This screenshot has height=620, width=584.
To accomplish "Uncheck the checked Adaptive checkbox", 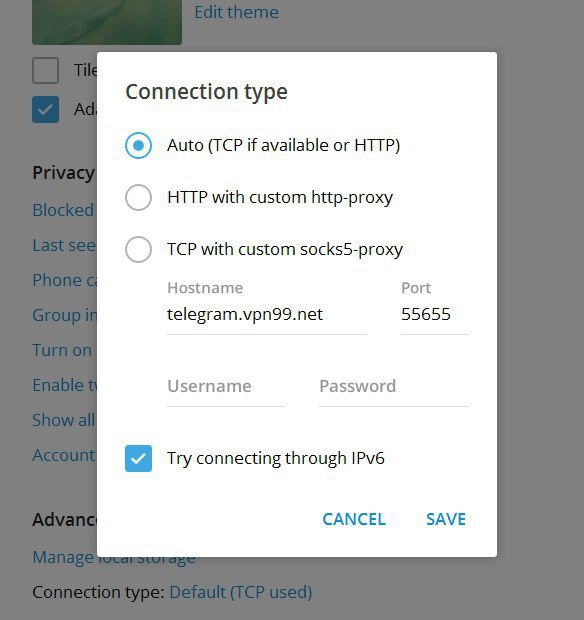I will [x=45, y=109].
